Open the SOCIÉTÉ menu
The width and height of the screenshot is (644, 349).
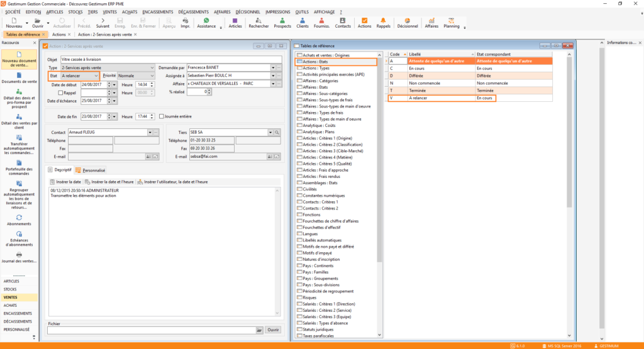point(13,12)
